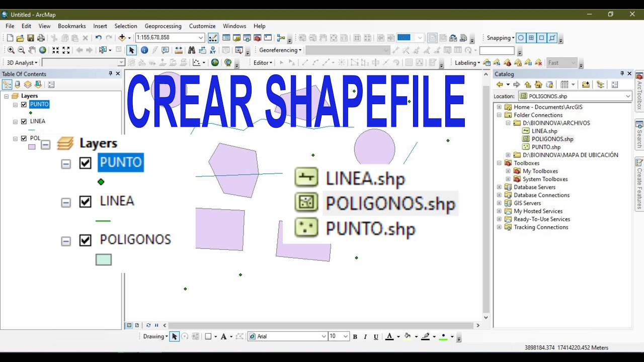Screen dimensions: 644x362
Task: Uncheck the LINEA layer checkbox
Action: pyautogui.click(x=24, y=121)
